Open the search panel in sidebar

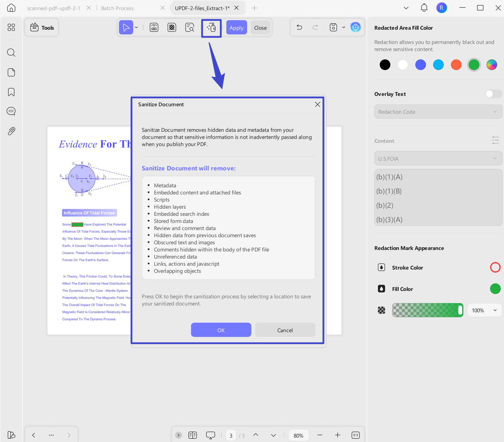(11, 53)
